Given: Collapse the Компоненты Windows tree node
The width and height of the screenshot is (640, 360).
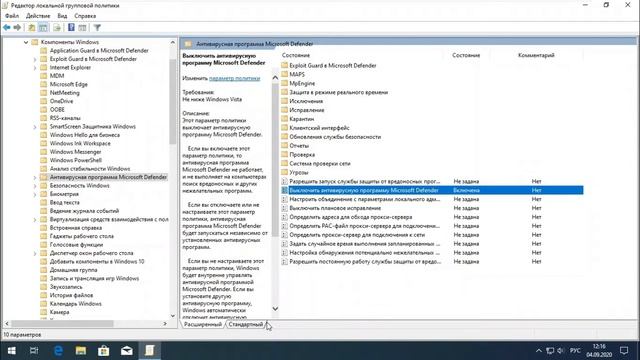Looking at the screenshot, I should click(26, 42).
